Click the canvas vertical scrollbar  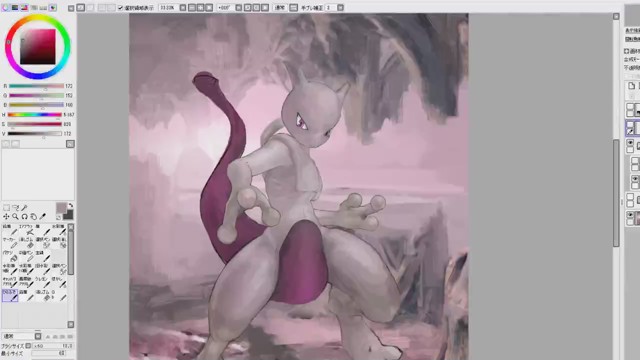point(616,193)
